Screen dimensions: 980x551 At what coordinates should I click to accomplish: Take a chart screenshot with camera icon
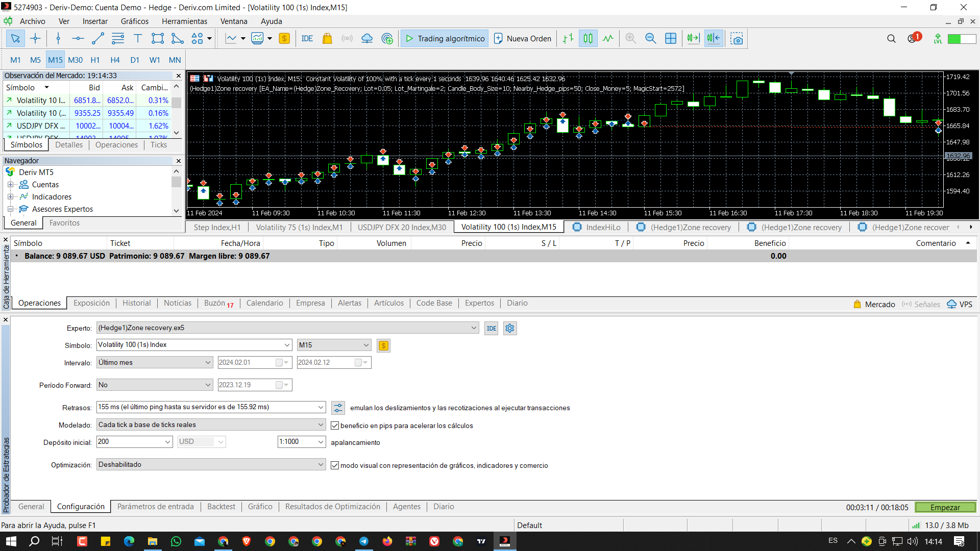click(737, 38)
